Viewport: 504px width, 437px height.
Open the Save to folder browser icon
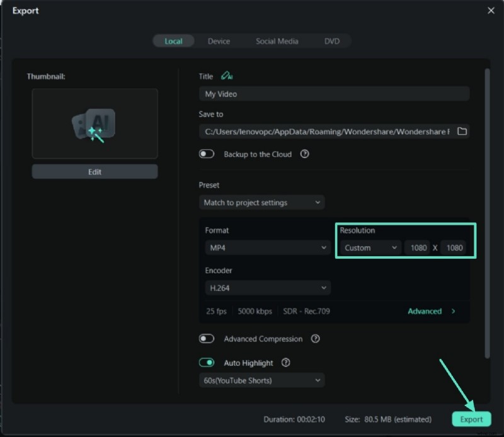462,132
